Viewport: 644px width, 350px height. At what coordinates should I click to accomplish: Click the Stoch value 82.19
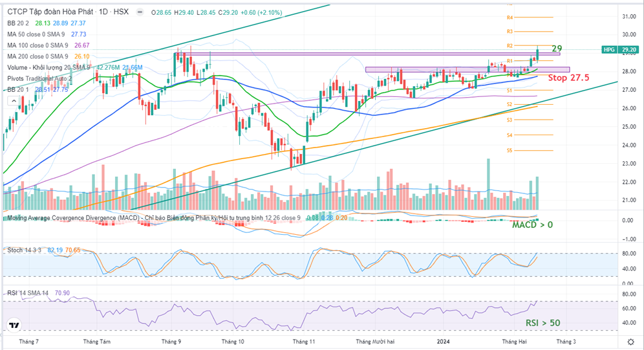pos(55,250)
